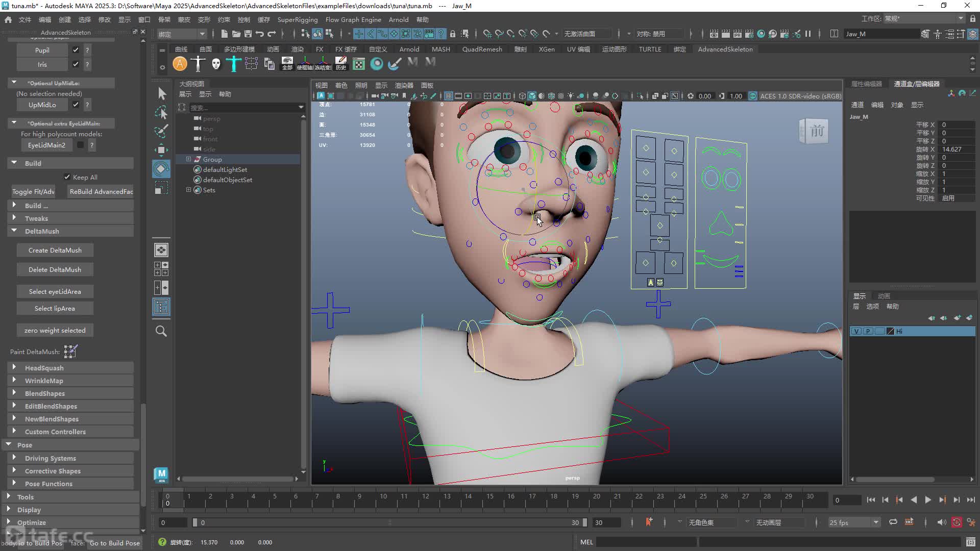Screen dimensions: 980x551
Task: Open the 25 fps dropdown
Action: (x=854, y=522)
